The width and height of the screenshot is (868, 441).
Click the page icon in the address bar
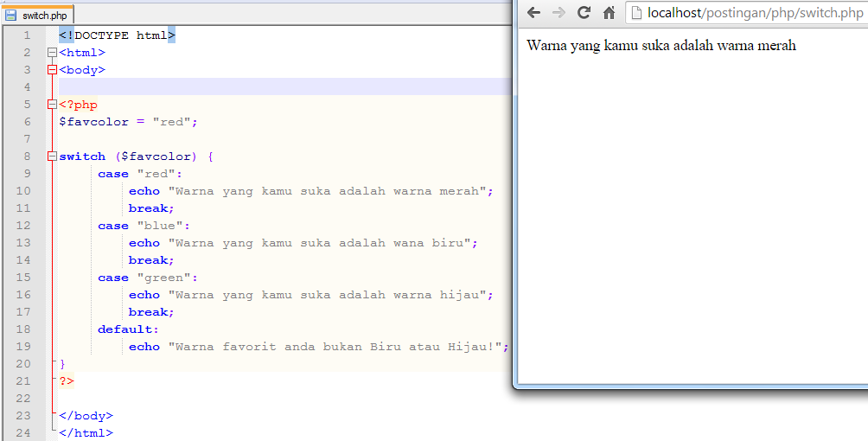(637, 12)
